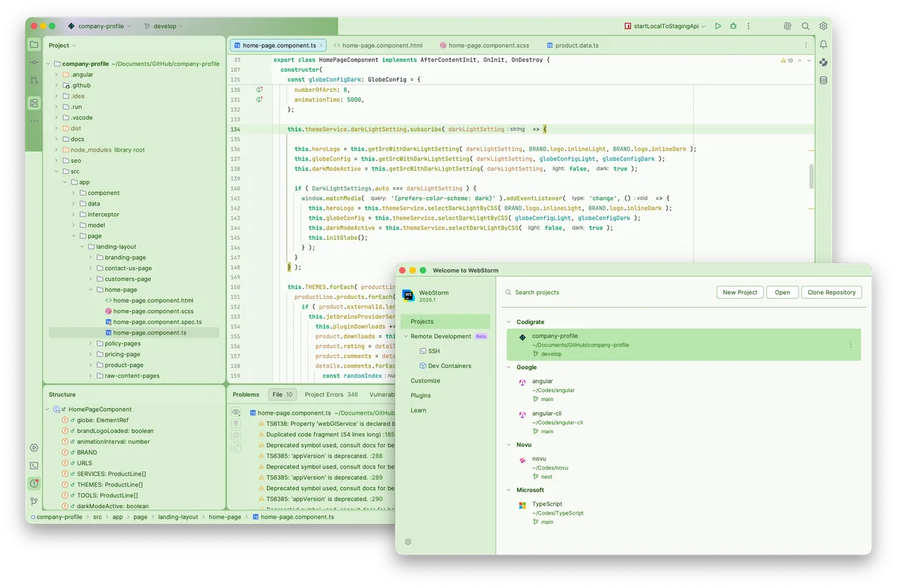Open the Pull Requests tool window icon
897x588 pixels.
[34, 80]
